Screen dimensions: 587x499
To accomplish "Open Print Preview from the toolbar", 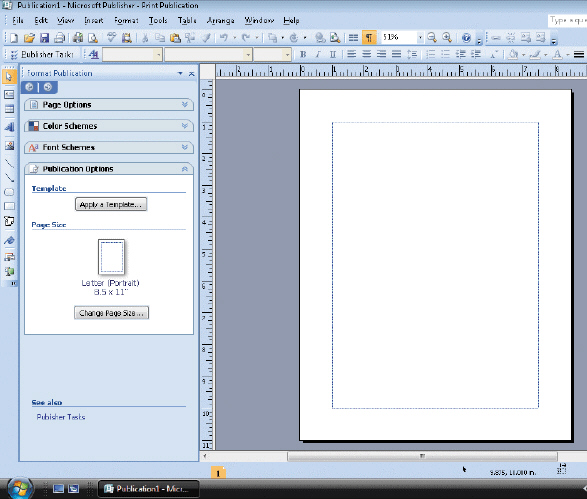I will [x=93, y=38].
